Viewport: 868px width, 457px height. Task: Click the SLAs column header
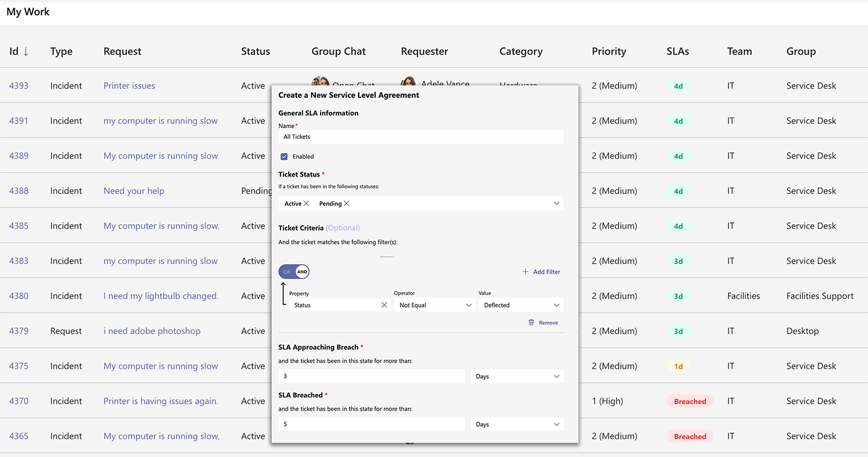coord(678,52)
